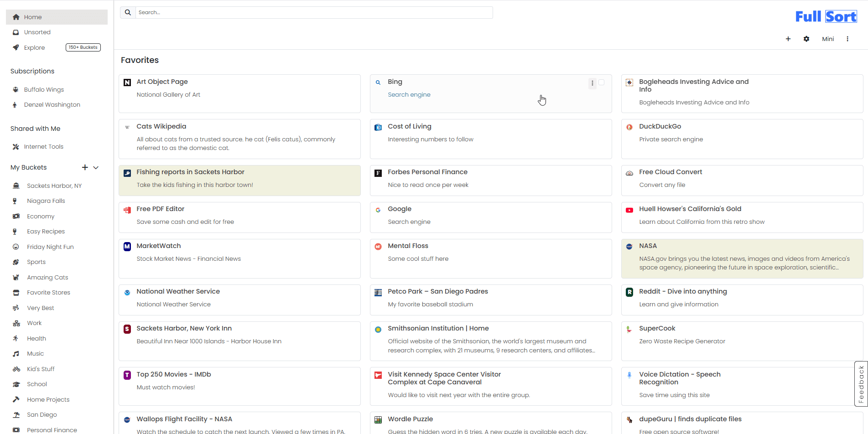Open the Bing card three-dot menu

[x=592, y=83]
